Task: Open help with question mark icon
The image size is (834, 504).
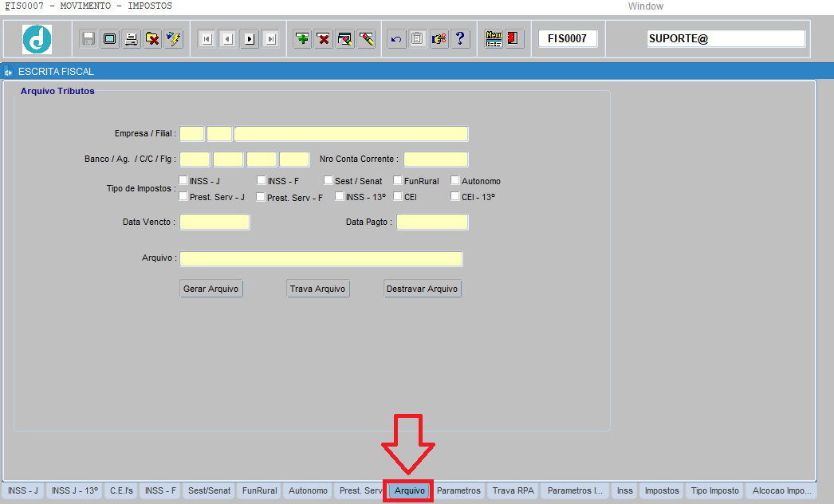Action: (460, 39)
